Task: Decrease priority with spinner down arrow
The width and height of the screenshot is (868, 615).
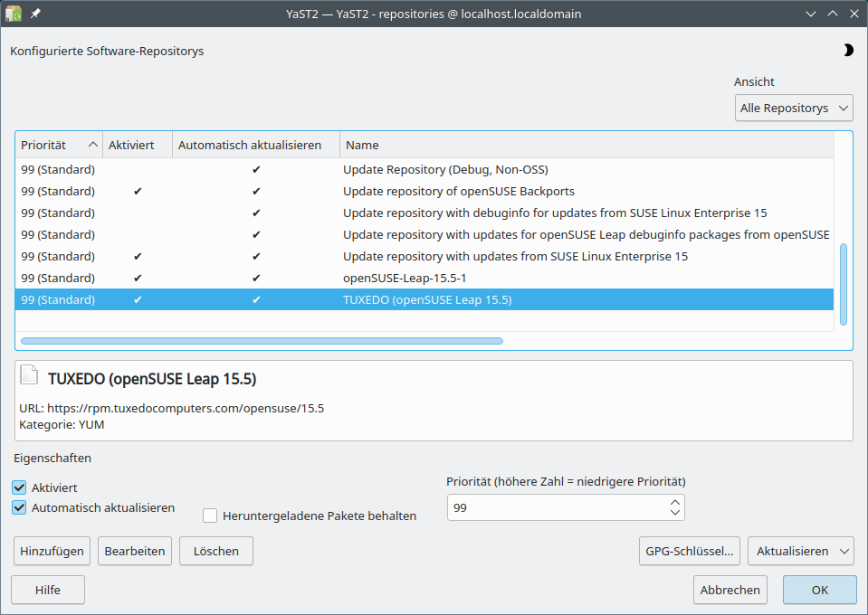Action: pos(675,513)
